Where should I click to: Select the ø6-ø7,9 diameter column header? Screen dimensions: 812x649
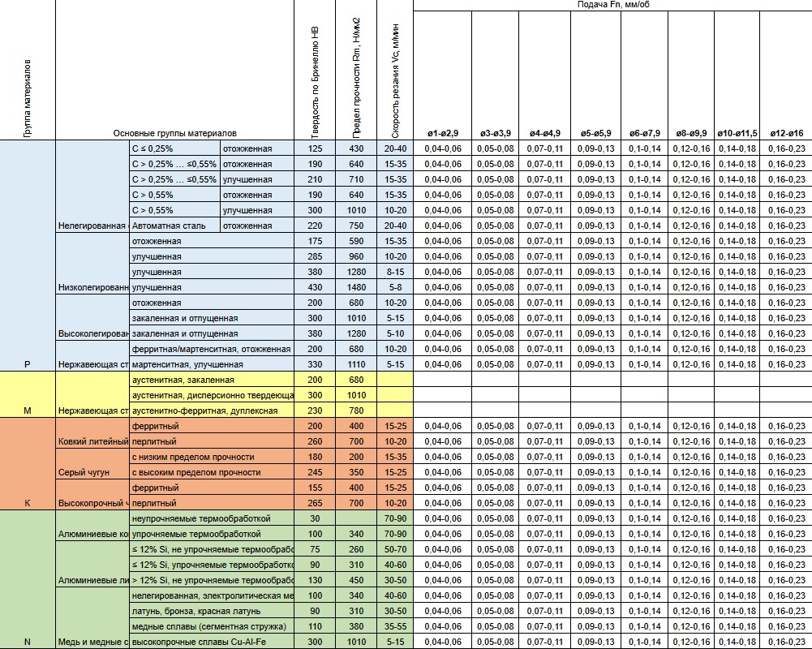coord(644,133)
